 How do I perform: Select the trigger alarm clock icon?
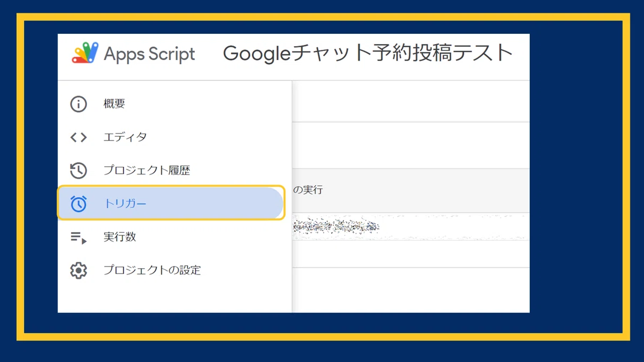(x=78, y=204)
